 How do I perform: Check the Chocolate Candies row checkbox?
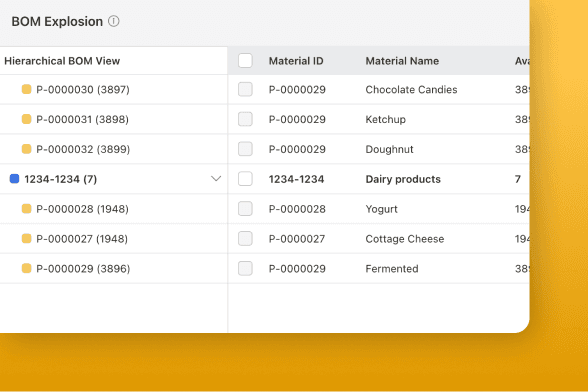(x=245, y=90)
